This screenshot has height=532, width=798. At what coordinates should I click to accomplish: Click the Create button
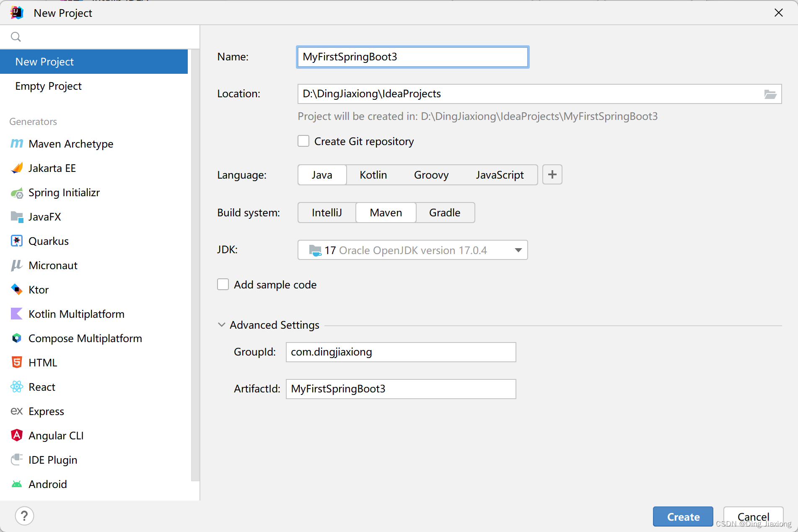[x=683, y=516]
